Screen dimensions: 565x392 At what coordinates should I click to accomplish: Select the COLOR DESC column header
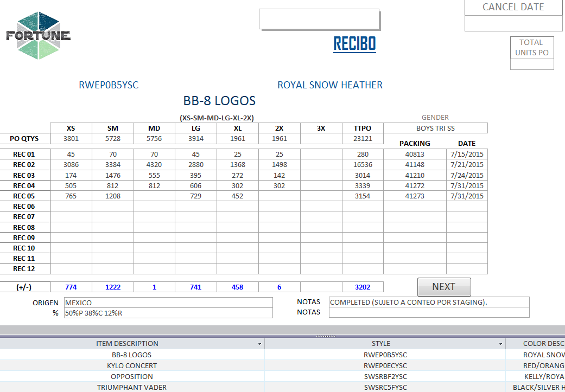536,344
